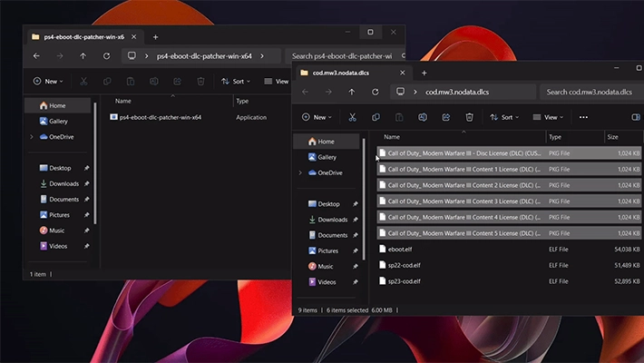Click Share icon in cod.mw3.nodata.dlcs toolbar
The image size is (644, 363).
(x=445, y=117)
